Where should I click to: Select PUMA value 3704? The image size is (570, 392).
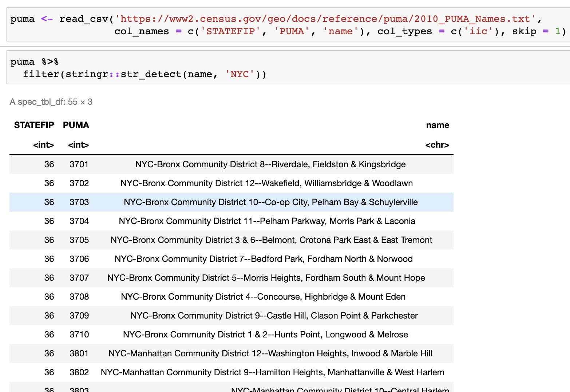pyautogui.click(x=79, y=221)
